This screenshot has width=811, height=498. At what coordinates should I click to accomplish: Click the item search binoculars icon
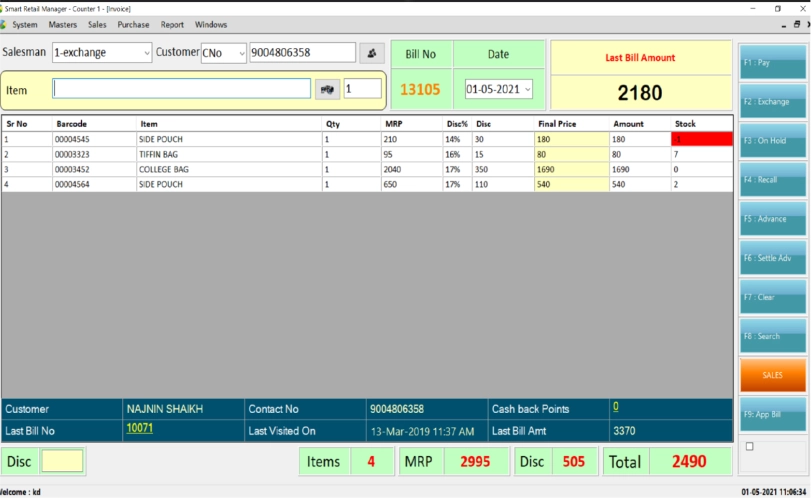[x=327, y=89]
